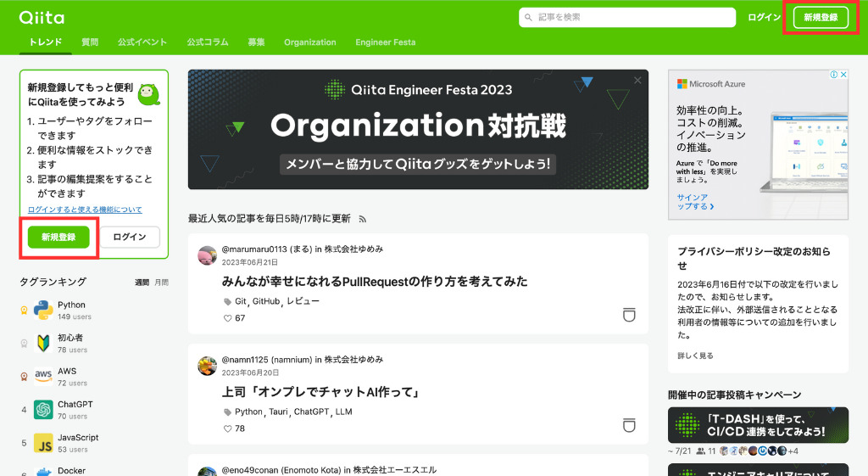Click the GitHub tag on PullRequest article
This screenshot has width=868, height=476.
pyautogui.click(x=266, y=301)
